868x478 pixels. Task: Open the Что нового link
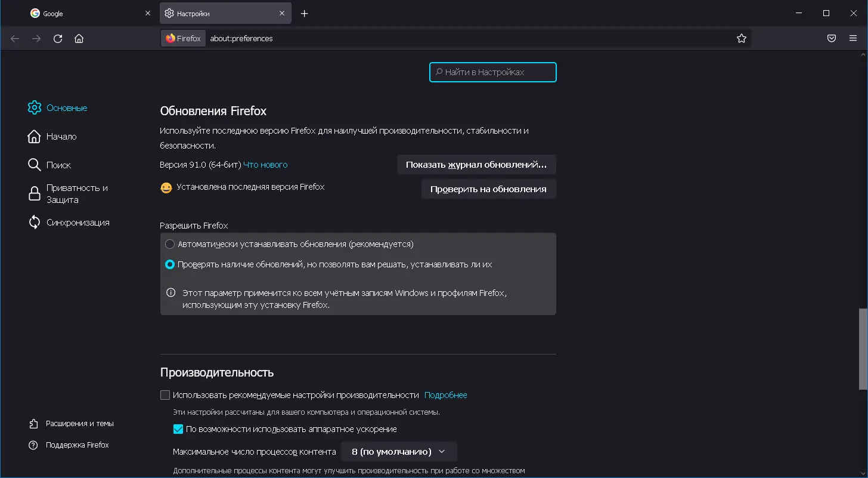pyautogui.click(x=266, y=165)
